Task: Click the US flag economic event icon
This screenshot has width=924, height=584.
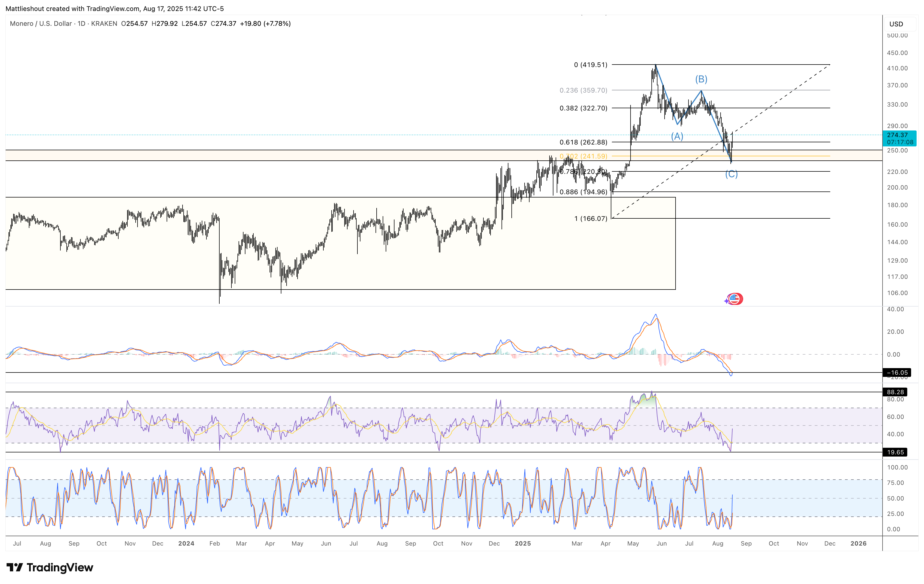Action: 735,299
